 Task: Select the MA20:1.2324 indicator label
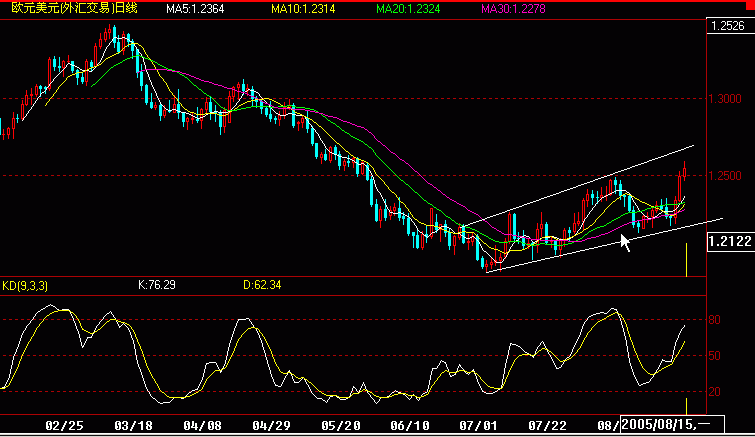pos(408,9)
